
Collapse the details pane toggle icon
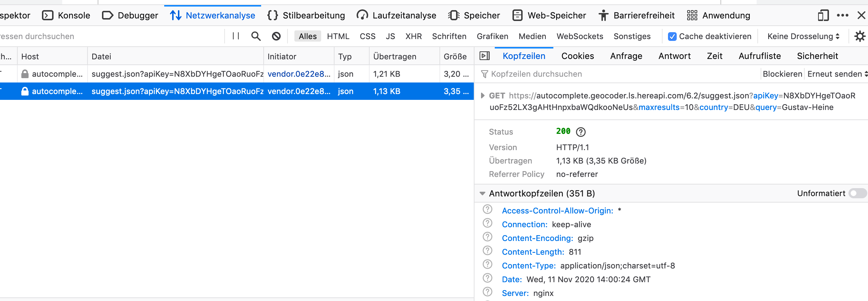click(x=485, y=56)
